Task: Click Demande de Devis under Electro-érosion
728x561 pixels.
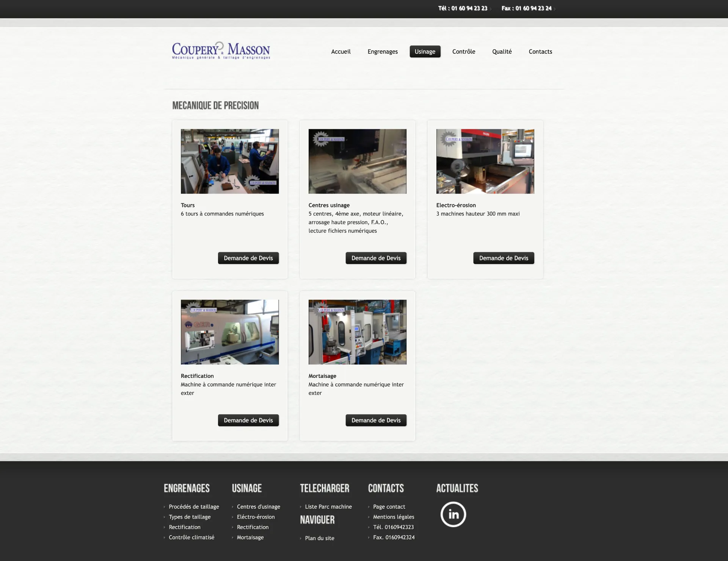Action: [504, 258]
